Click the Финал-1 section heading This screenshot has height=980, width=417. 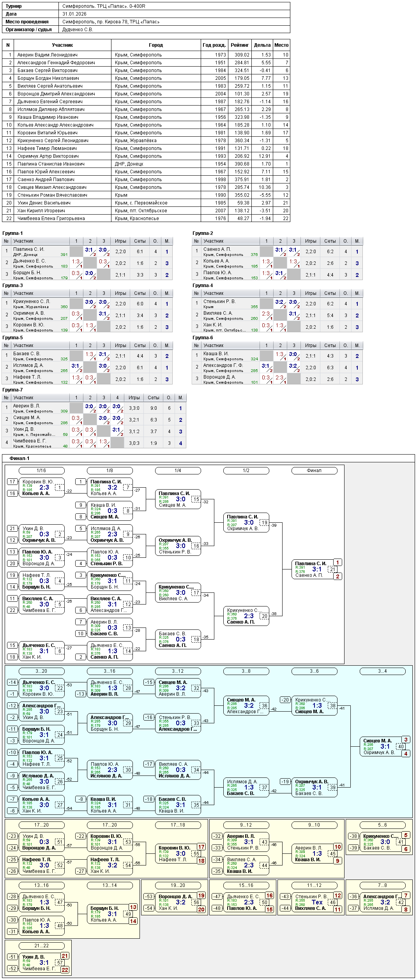[19, 458]
